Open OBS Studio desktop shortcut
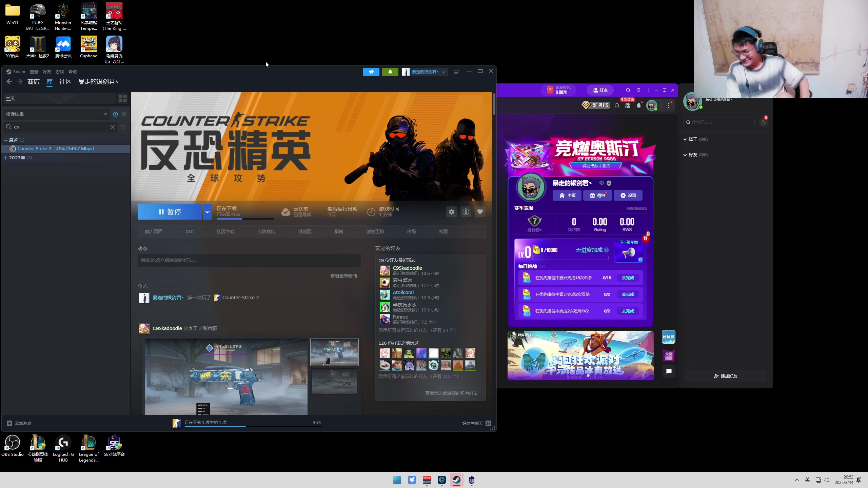The image size is (868, 488). [13, 446]
